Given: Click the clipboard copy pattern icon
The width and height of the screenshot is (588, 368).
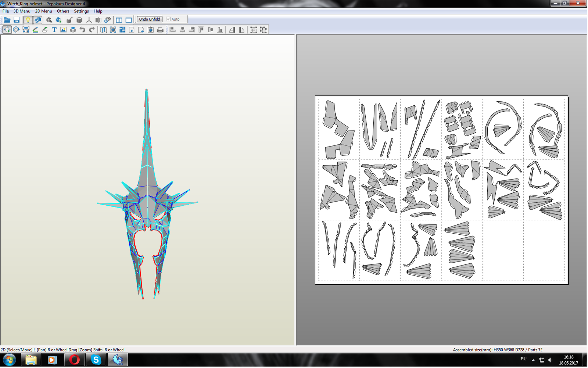Looking at the screenshot, I should [151, 30].
